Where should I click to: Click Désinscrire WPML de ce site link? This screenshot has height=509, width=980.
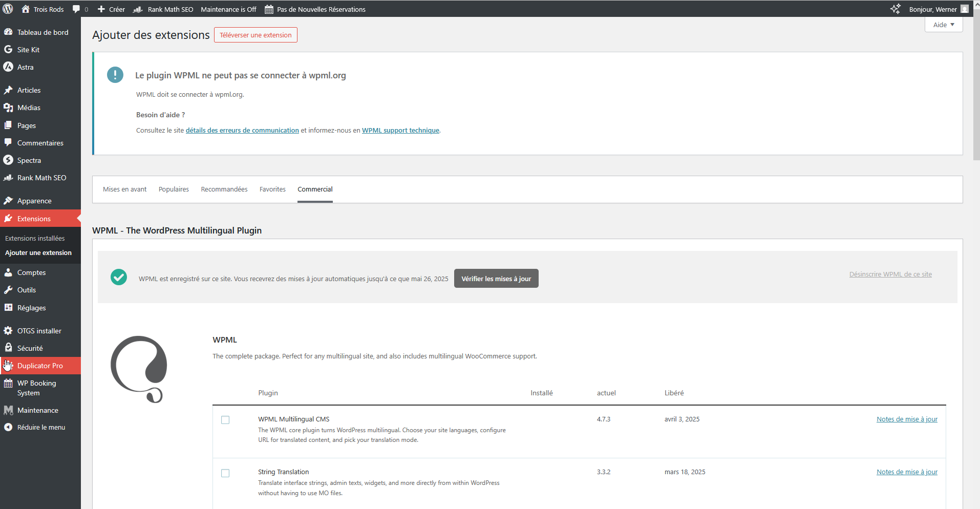(x=890, y=274)
